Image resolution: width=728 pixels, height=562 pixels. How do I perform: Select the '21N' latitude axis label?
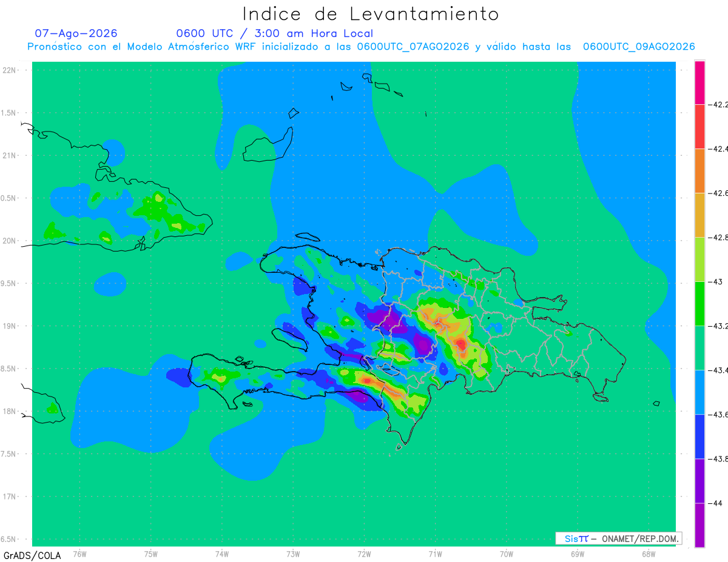[x=10, y=155]
